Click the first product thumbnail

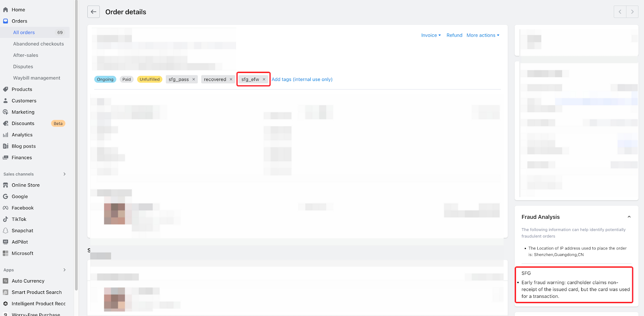(x=114, y=214)
